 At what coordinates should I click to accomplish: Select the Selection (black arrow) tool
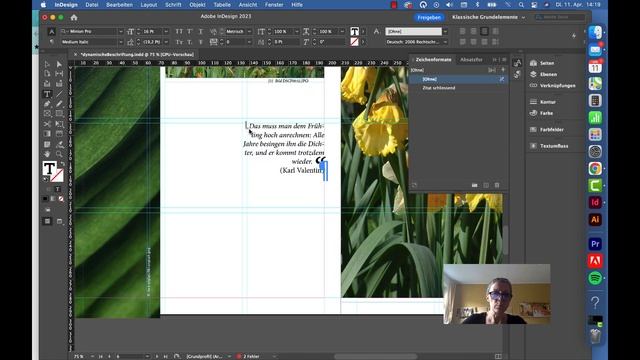47,64
